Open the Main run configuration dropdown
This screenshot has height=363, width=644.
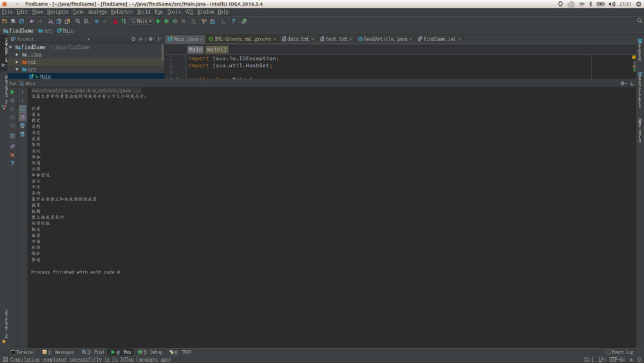tap(144, 21)
